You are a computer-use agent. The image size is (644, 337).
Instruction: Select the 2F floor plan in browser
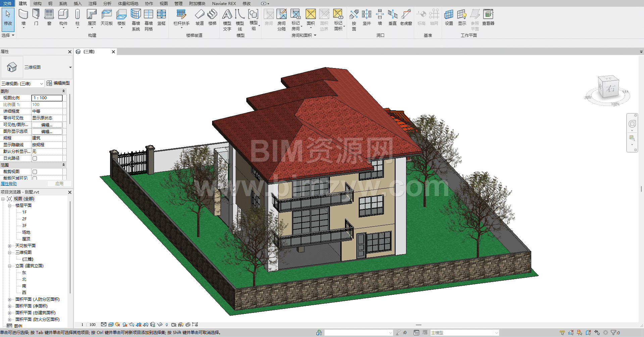click(x=24, y=219)
